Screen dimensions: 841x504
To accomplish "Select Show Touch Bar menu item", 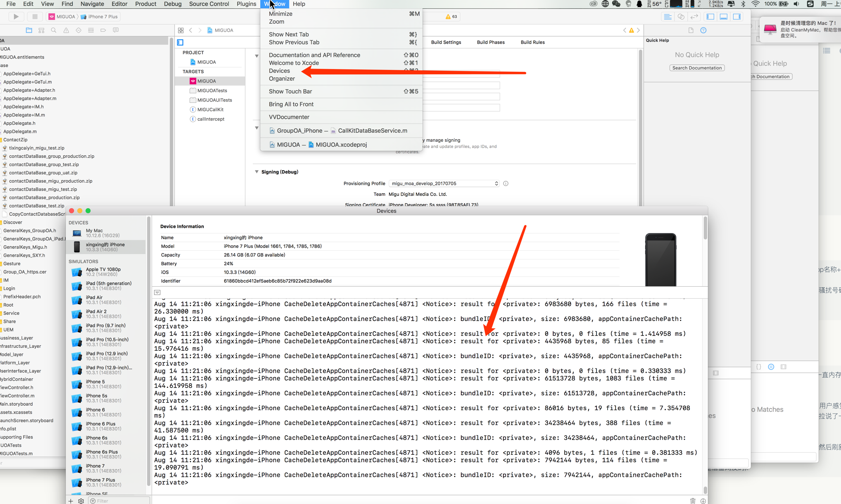I will tap(341, 91).
